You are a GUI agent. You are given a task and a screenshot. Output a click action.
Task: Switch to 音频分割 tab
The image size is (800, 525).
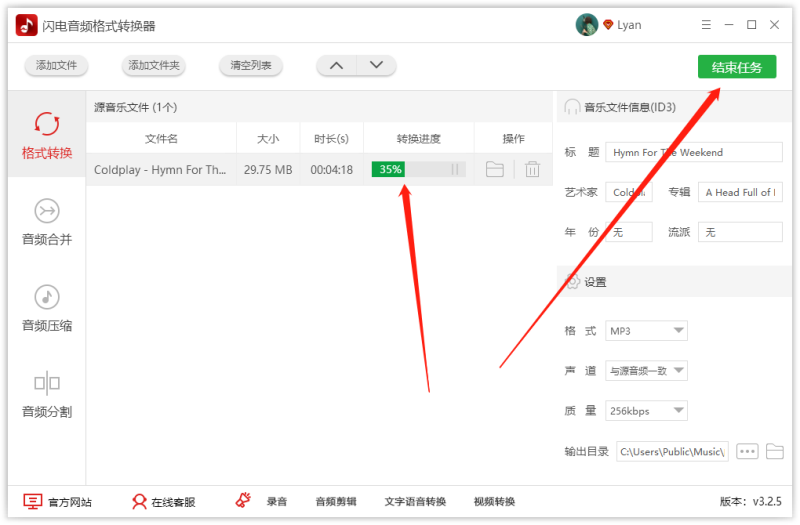47,394
